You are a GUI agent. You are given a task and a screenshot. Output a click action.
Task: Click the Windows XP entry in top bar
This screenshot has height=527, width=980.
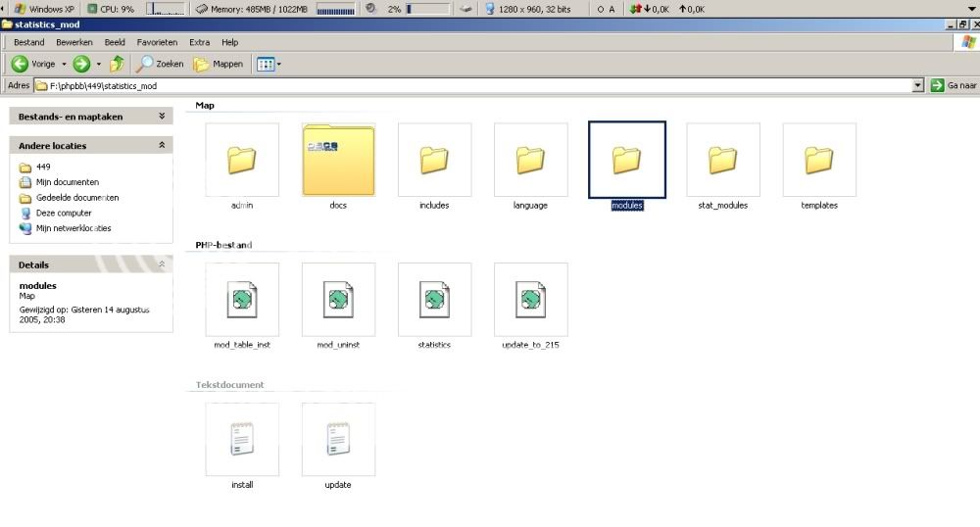point(44,9)
